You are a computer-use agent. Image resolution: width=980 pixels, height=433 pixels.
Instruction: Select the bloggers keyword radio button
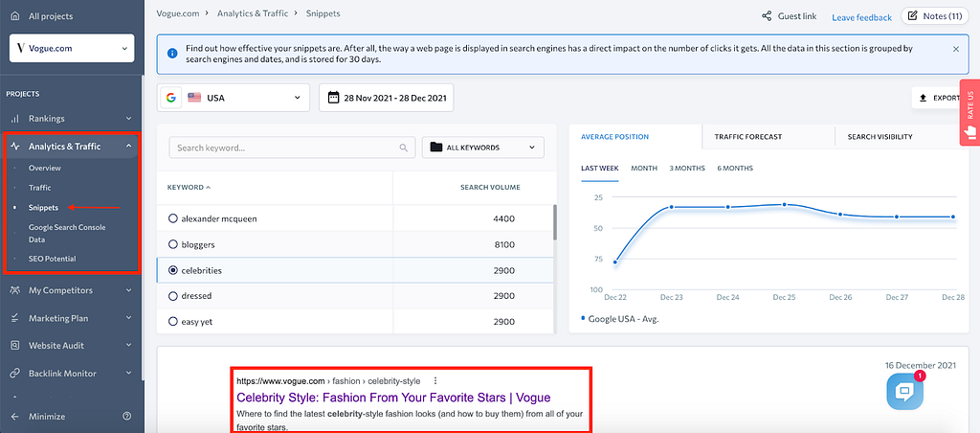[173, 244]
